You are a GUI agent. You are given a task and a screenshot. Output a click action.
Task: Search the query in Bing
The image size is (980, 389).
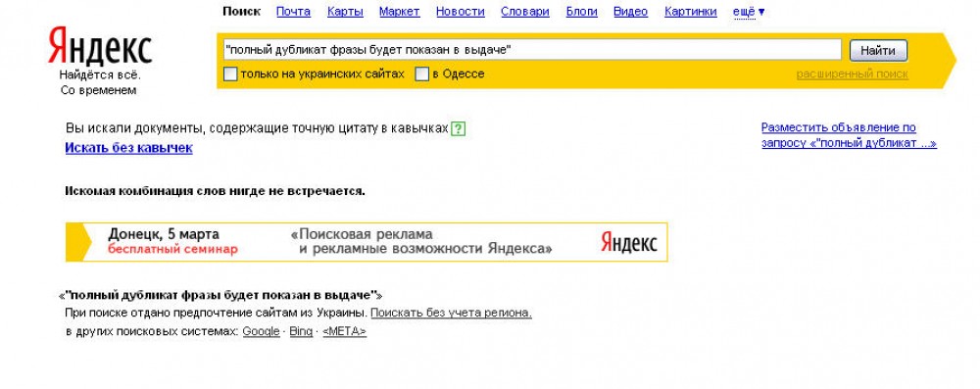click(x=301, y=331)
